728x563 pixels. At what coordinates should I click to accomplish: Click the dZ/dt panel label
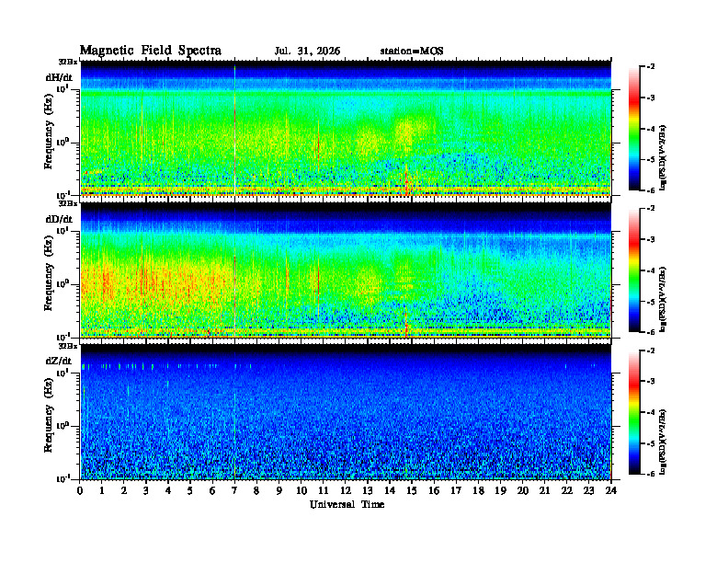(59, 361)
